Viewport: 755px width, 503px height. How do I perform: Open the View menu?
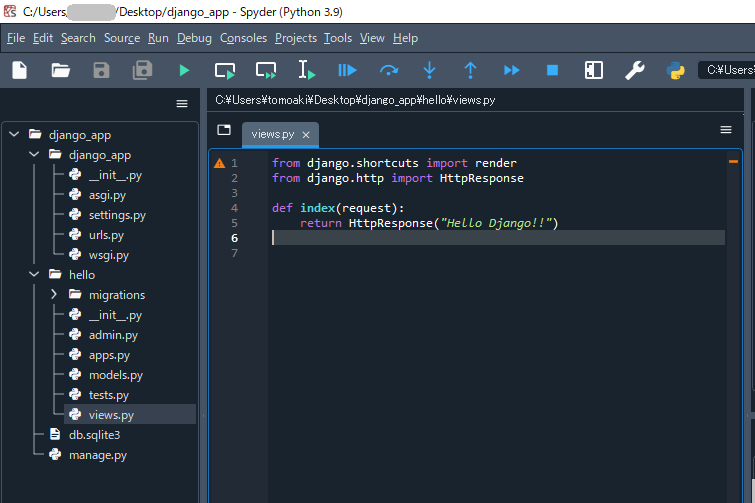coord(372,38)
